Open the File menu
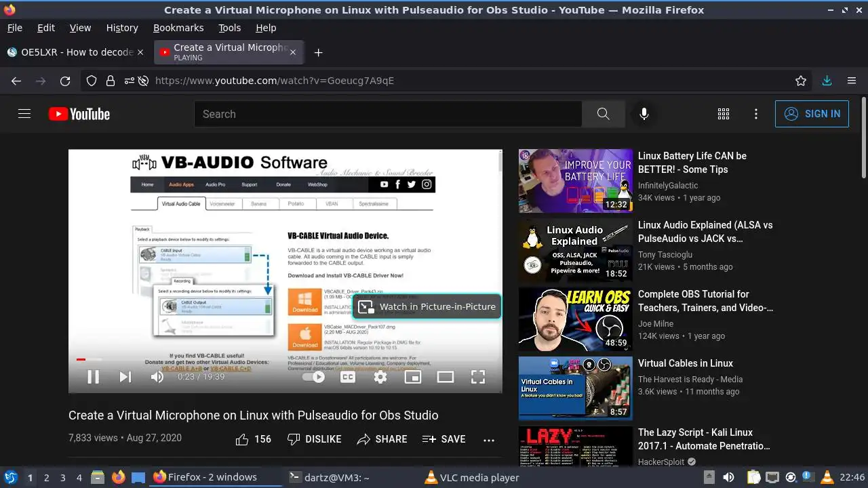 point(14,28)
